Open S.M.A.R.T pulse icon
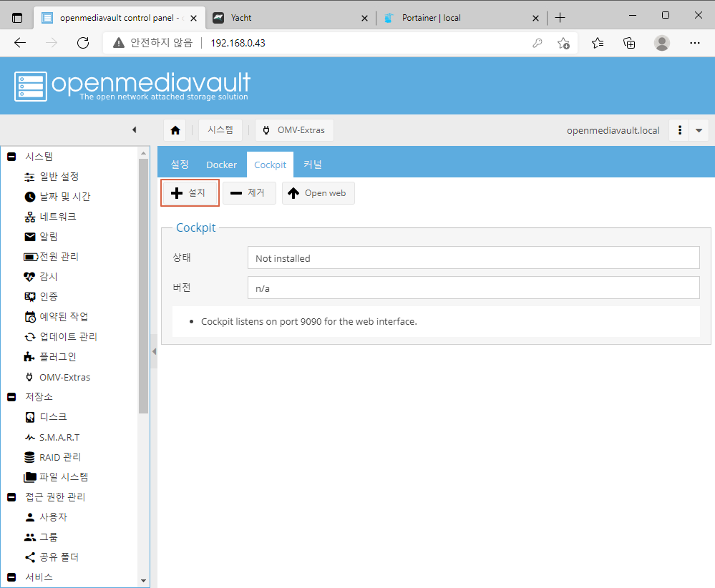This screenshot has height=588, width=715. (x=29, y=437)
